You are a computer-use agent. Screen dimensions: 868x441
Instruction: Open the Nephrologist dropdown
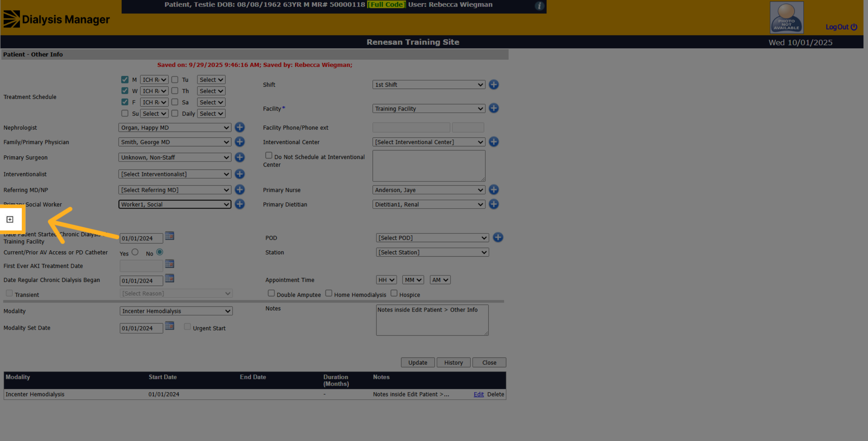[x=175, y=127]
